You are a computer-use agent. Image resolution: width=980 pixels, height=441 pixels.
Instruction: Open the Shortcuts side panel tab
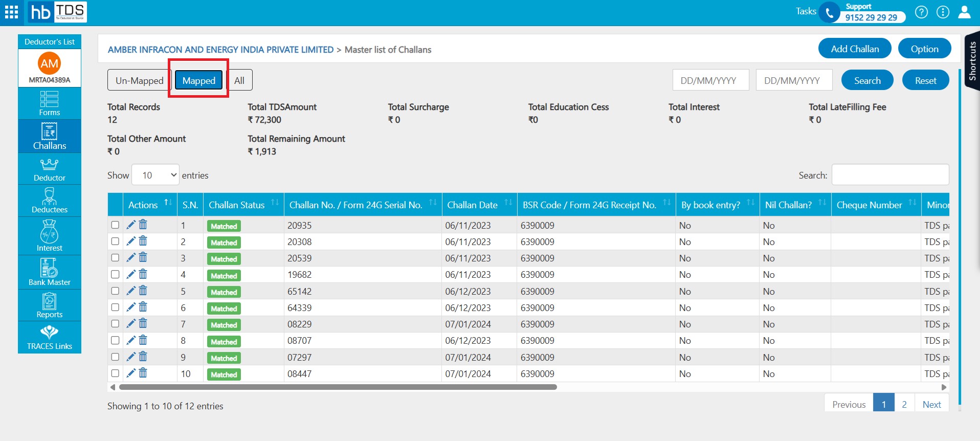coord(972,61)
